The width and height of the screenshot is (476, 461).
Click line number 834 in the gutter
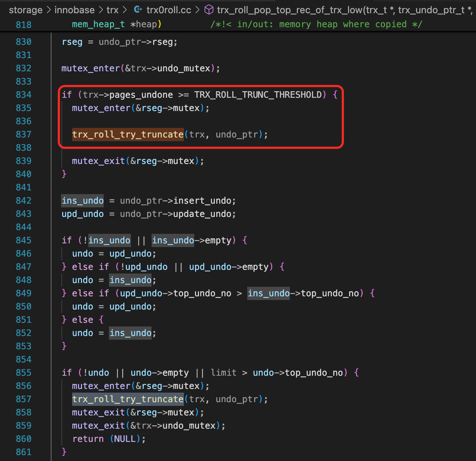pyautogui.click(x=24, y=95)
